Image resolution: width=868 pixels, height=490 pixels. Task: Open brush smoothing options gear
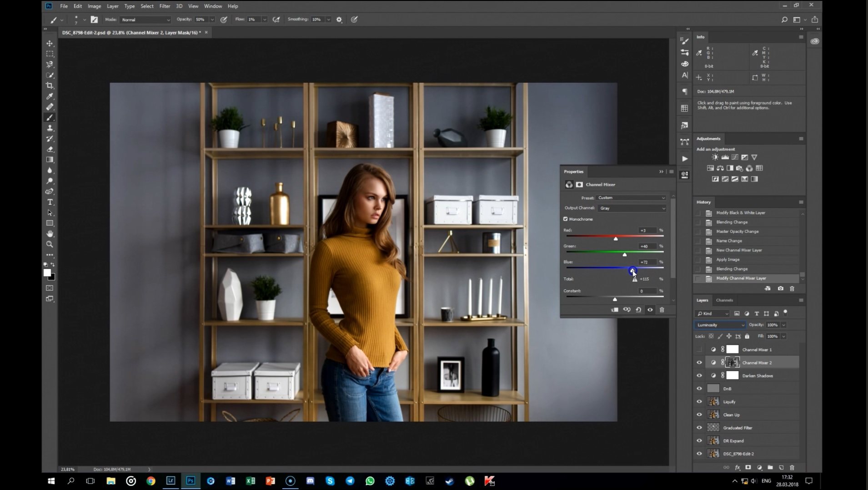coord(339,20)
